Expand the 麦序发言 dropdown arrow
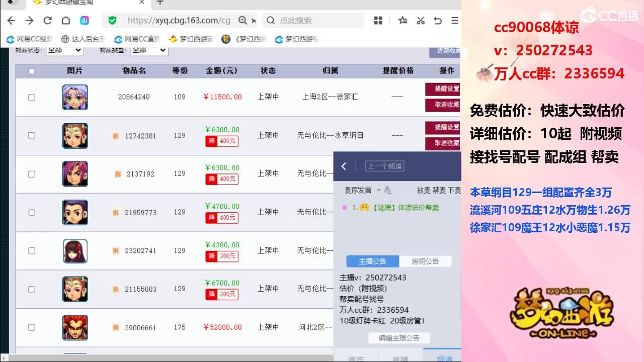 point(379,191)
